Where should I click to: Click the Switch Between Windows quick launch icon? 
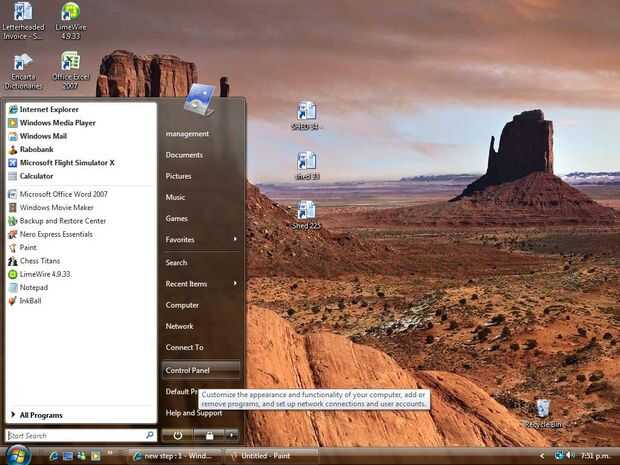[81, 456]
